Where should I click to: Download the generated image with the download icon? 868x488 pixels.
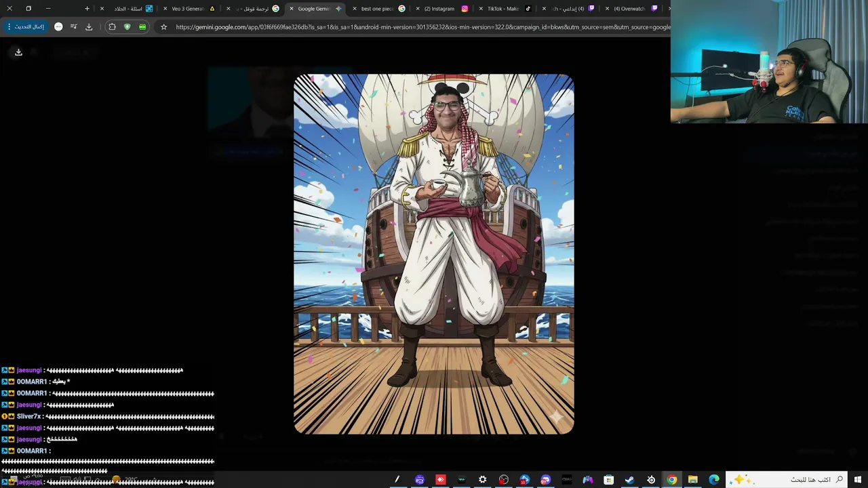18,52
